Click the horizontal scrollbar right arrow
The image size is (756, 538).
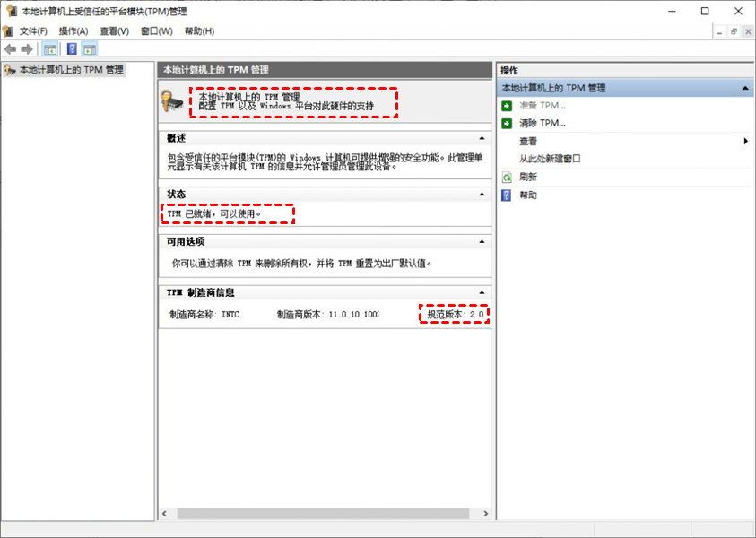[x=485, y=514]
